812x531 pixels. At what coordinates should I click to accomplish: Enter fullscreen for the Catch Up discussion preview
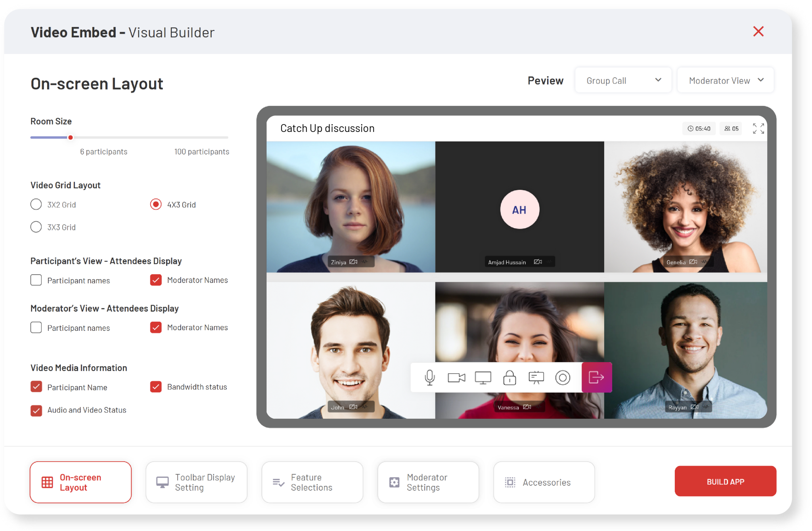[758, 128]
